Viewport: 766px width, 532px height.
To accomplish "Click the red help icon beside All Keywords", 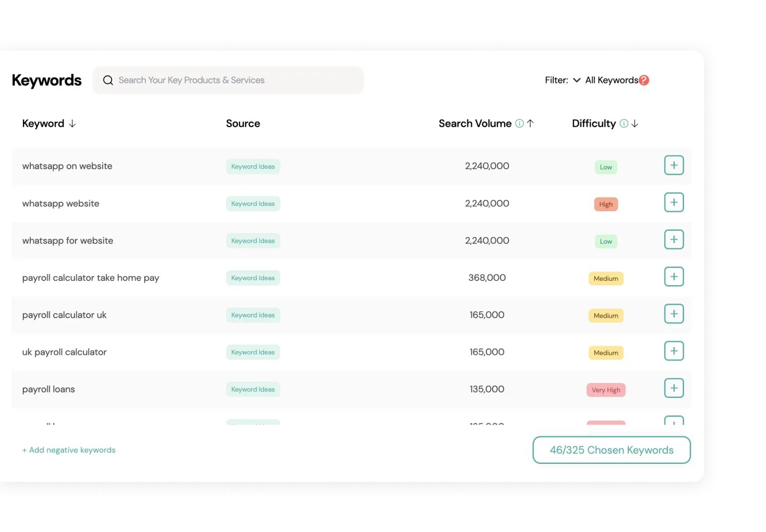I will [x=644, y=80].
